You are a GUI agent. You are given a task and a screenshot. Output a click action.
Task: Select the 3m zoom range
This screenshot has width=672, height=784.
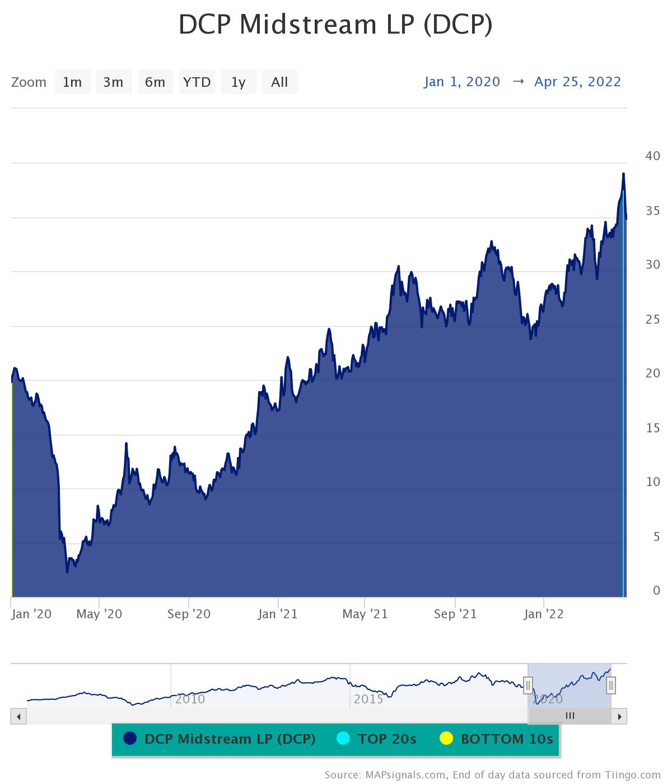(x=114, y=82)
